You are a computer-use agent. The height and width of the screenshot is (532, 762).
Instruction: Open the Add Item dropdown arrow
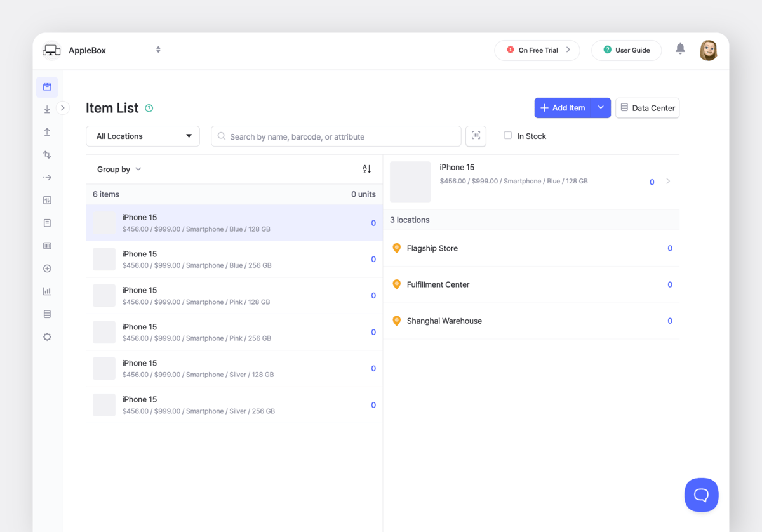601,108
